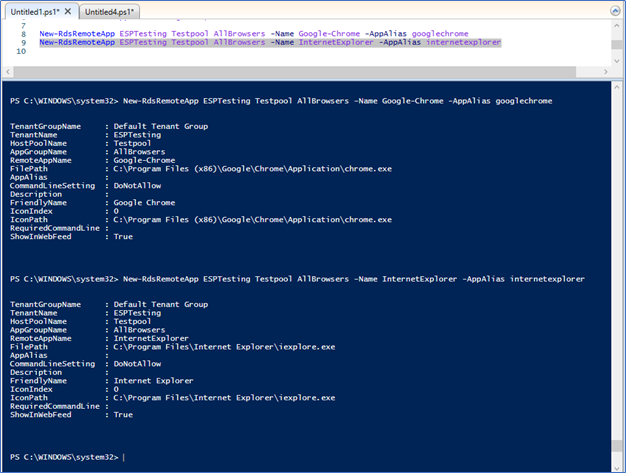
Task: Click 'Internet Explorer' FriendlyName value
Action: click(x=153, y=381)
